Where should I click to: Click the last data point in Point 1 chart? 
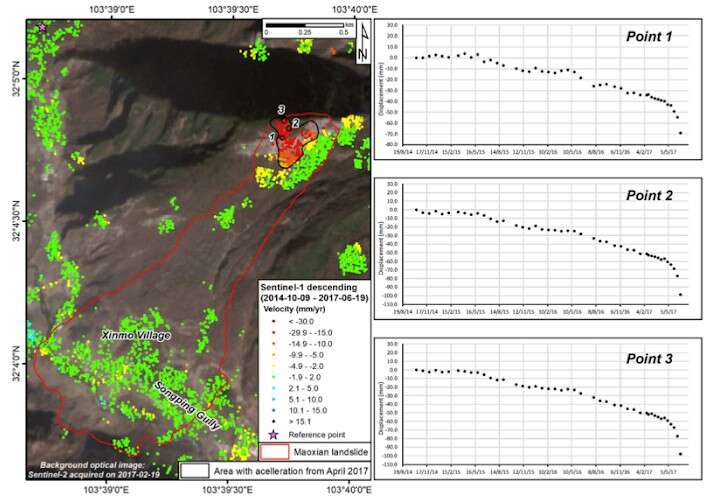click(681, 133)
